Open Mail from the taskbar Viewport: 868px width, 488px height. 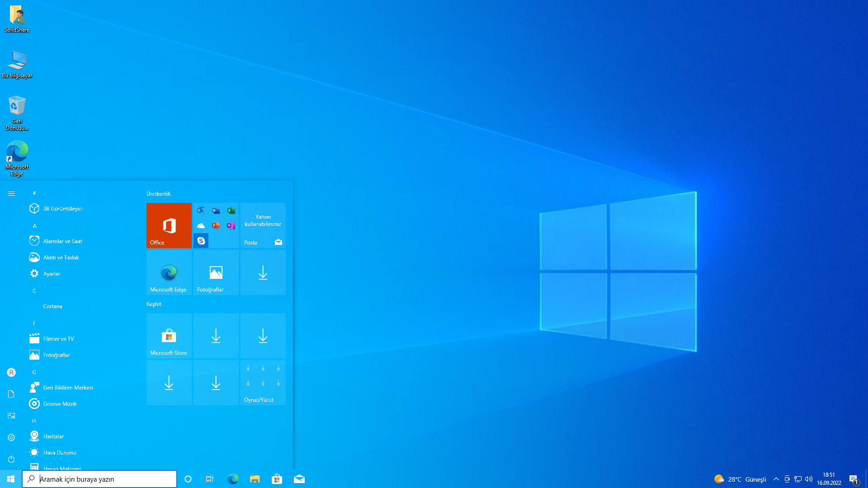(299, 479)
